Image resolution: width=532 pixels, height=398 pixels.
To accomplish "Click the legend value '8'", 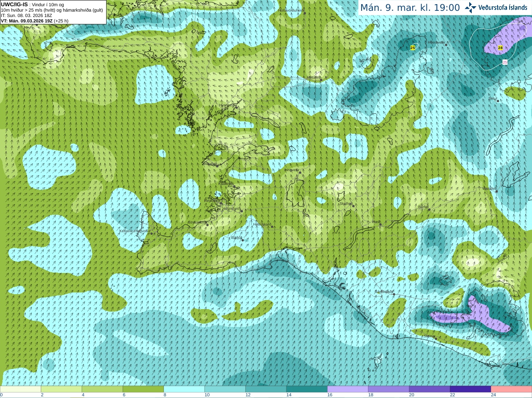I will pos(165,395).
